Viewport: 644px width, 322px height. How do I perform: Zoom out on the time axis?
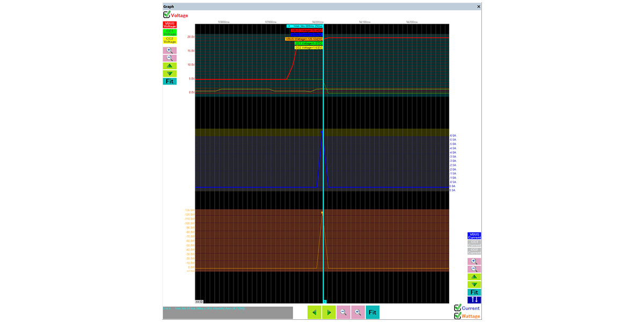[343, 312]
